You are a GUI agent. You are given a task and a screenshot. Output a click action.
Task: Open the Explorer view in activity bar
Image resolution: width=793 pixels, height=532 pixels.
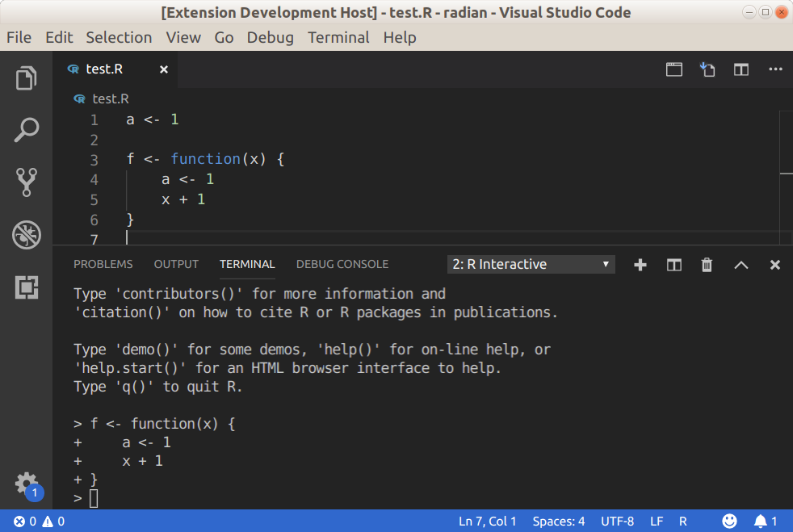click(27, 77)
